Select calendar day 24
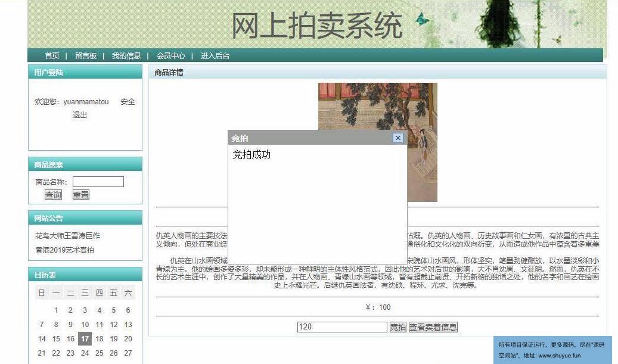The image size is (618, 364). point(85,353)
